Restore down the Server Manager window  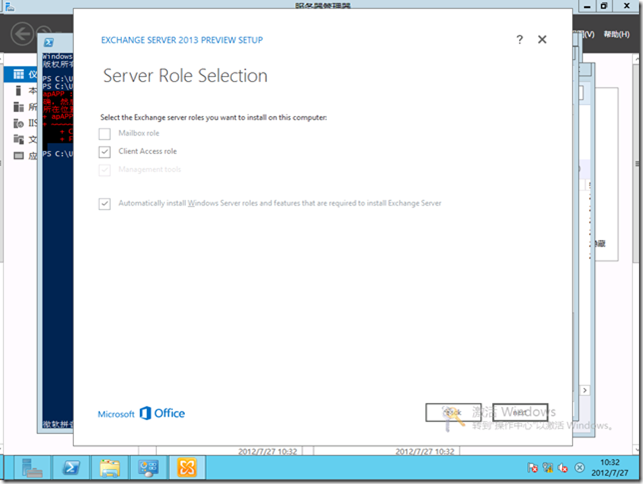point(604,6)
